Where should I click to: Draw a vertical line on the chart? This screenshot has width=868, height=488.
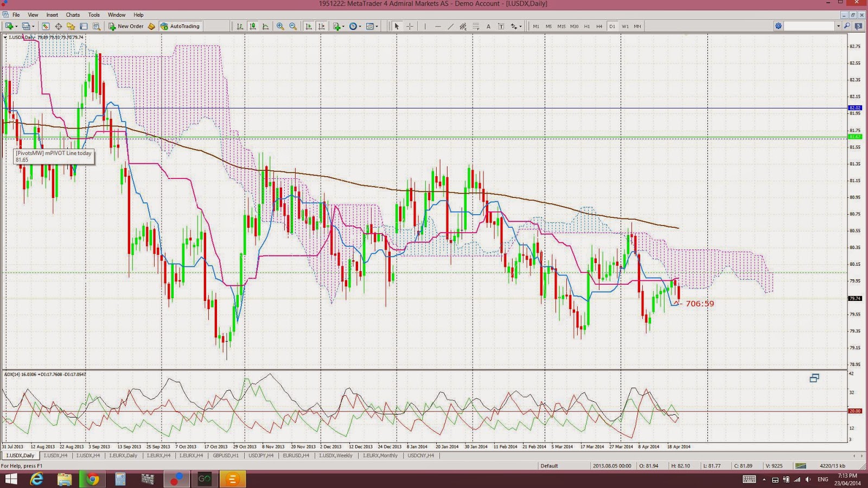(425, 26)
